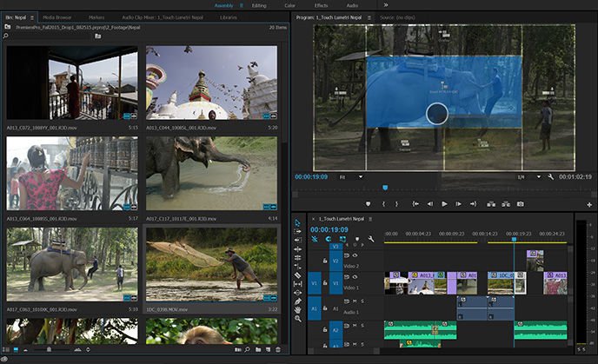Open the Fit zoom level dropdown

pos(358,176)
